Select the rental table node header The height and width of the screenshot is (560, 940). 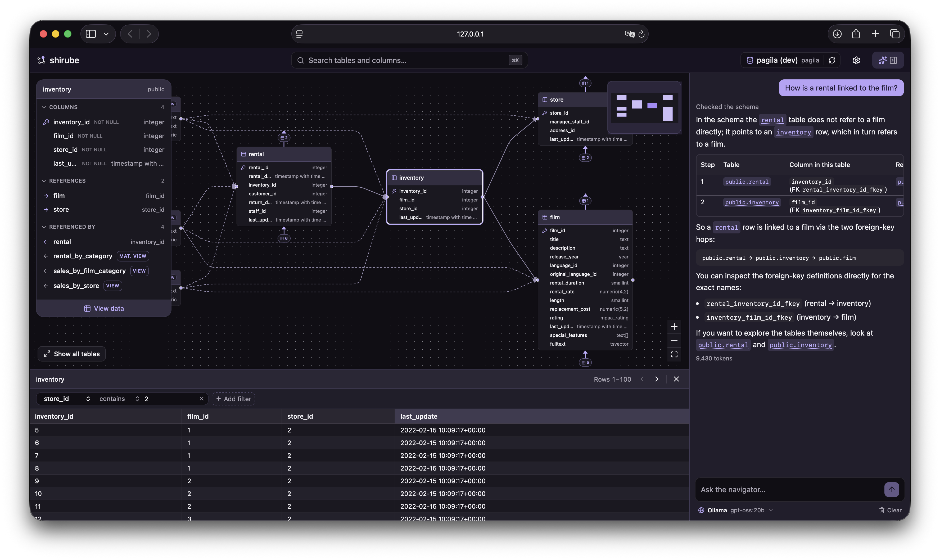pyautogui.click(x=284, y=154)
